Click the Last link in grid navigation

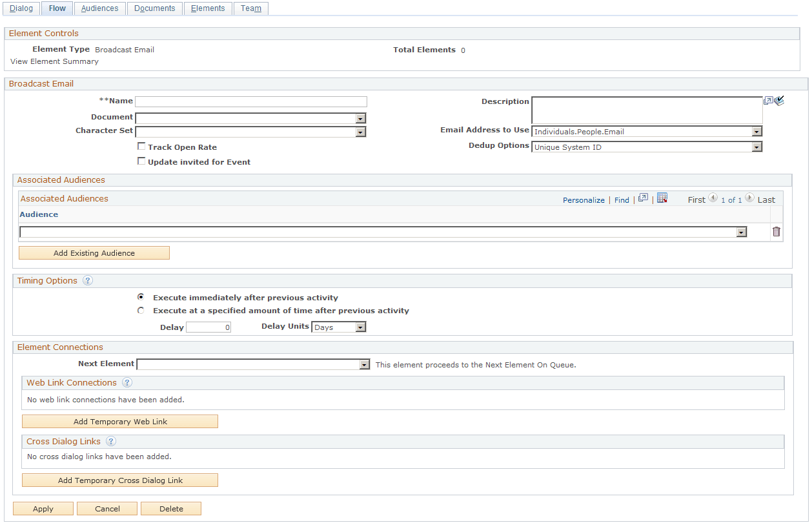tap(766, 200)
